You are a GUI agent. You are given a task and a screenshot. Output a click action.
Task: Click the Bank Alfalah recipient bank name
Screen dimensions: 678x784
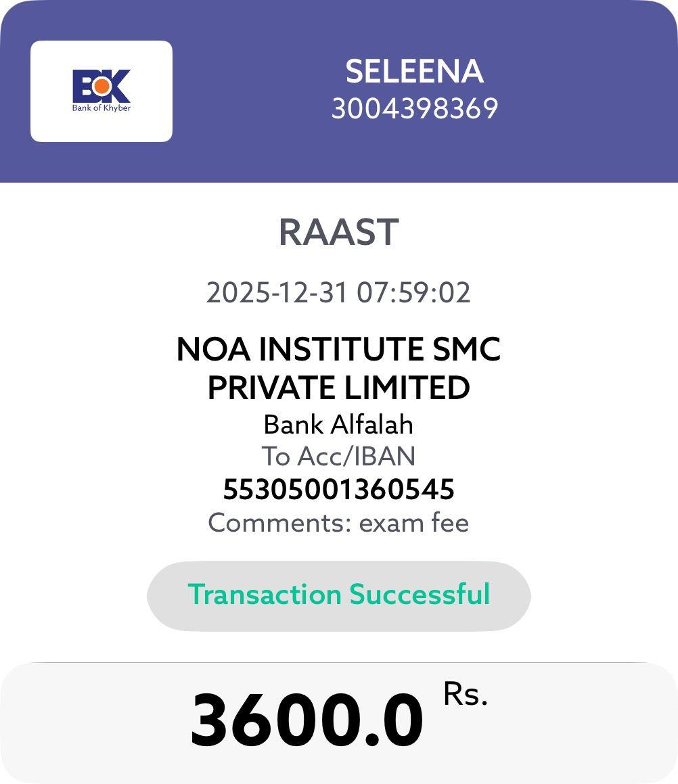tap(338, 425)
